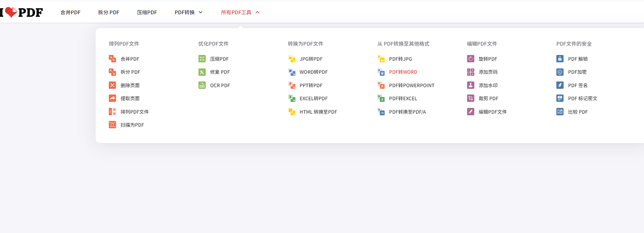Open 合并PDF in top navigation bar
This screenshot has width=644, height=233.
pyautogui.click(x=71, y=12)
